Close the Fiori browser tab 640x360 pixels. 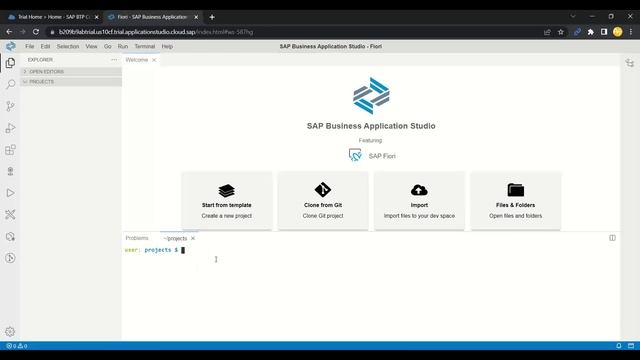(196, 17)
